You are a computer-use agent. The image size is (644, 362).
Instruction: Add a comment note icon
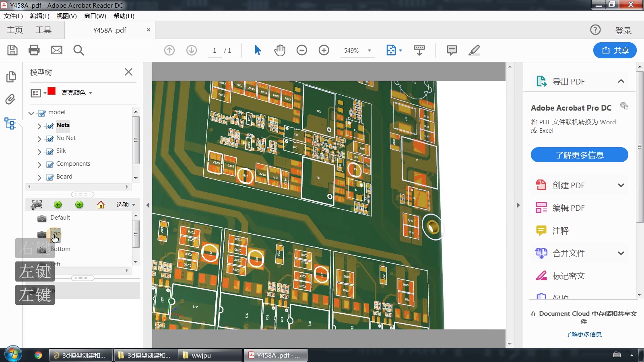tap(452, 50)
